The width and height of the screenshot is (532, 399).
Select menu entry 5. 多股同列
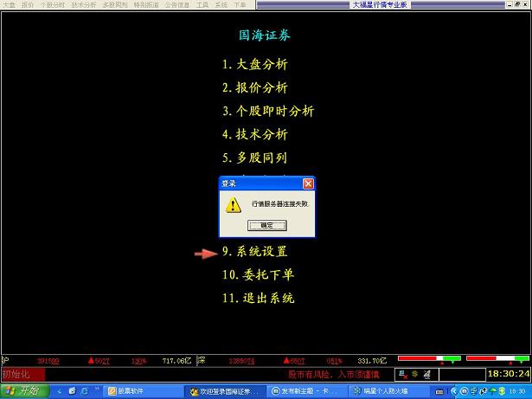[255, 158]
